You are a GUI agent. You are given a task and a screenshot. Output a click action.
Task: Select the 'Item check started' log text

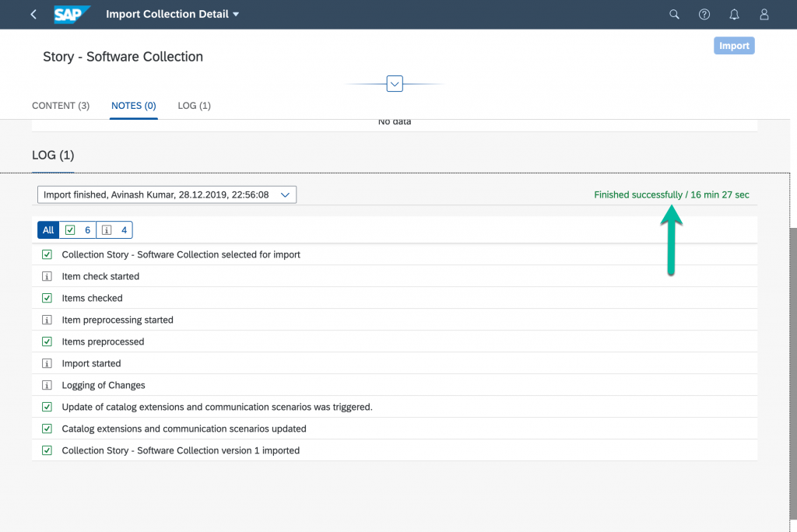pyautogui.click(x=100, y=276)
